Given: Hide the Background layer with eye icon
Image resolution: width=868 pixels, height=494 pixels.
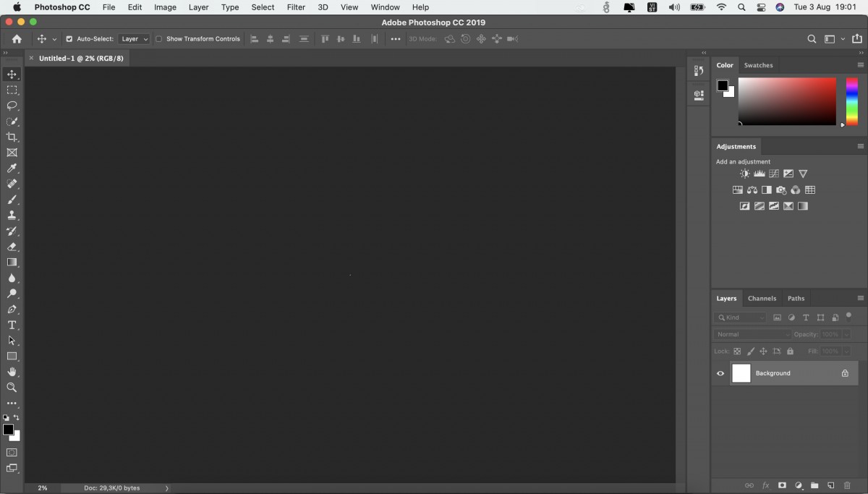Looking at the screenshot, I should coord(720,373).
